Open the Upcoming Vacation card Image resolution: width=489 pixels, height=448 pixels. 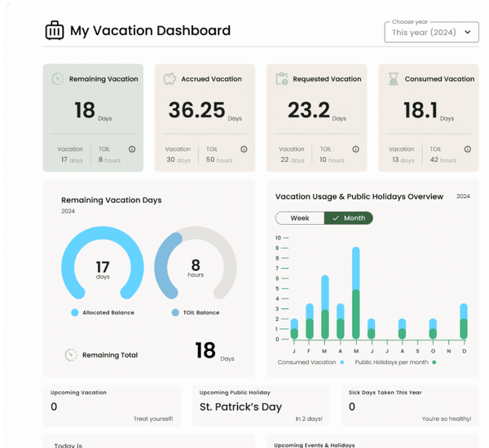pos(112,406)
